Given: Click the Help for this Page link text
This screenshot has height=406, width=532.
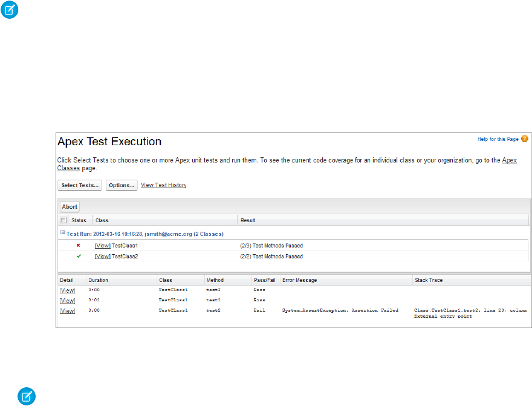Looking at the screenshot, I should click(498, 139).
